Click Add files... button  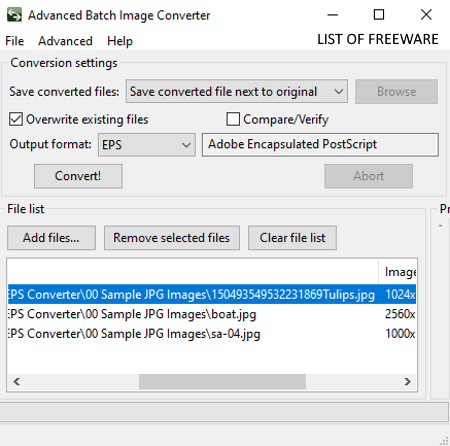coord(51,238)
